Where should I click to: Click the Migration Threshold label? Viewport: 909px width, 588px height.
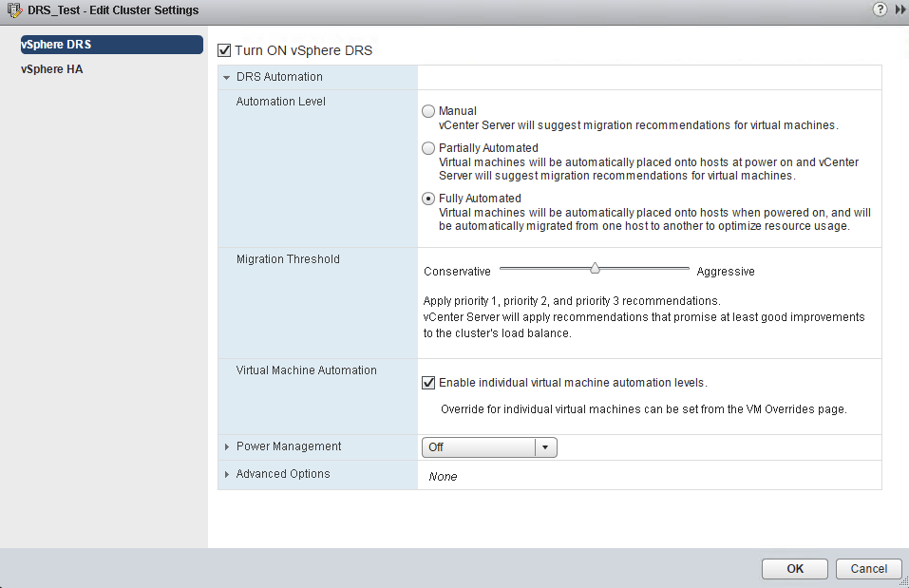coord(288,259)
